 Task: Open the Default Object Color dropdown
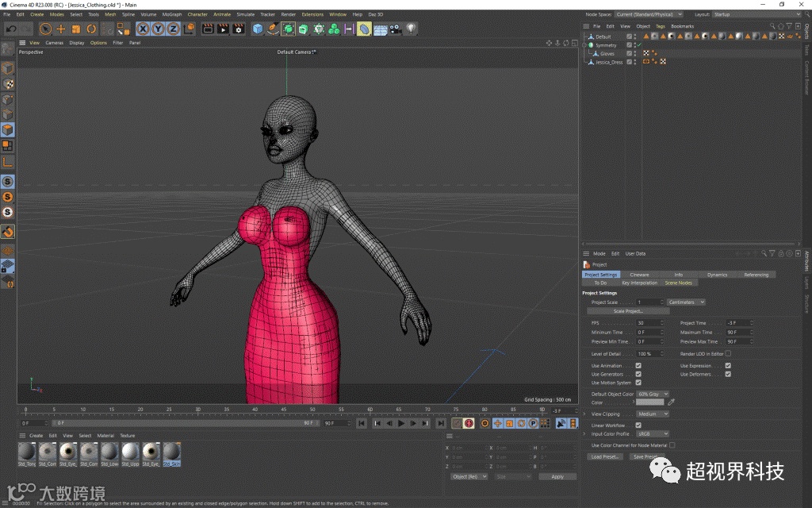pos(653,394)
